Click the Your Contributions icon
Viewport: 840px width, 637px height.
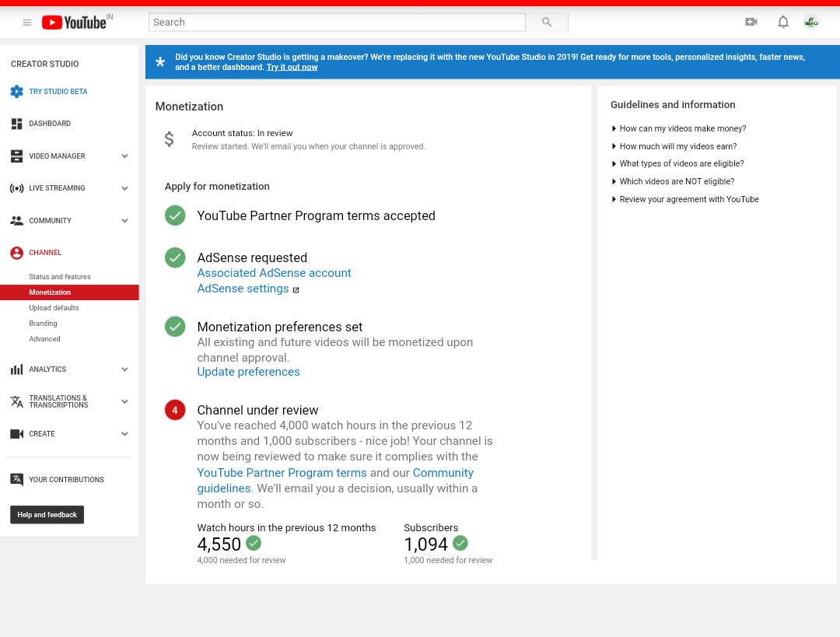click(16, 479)
